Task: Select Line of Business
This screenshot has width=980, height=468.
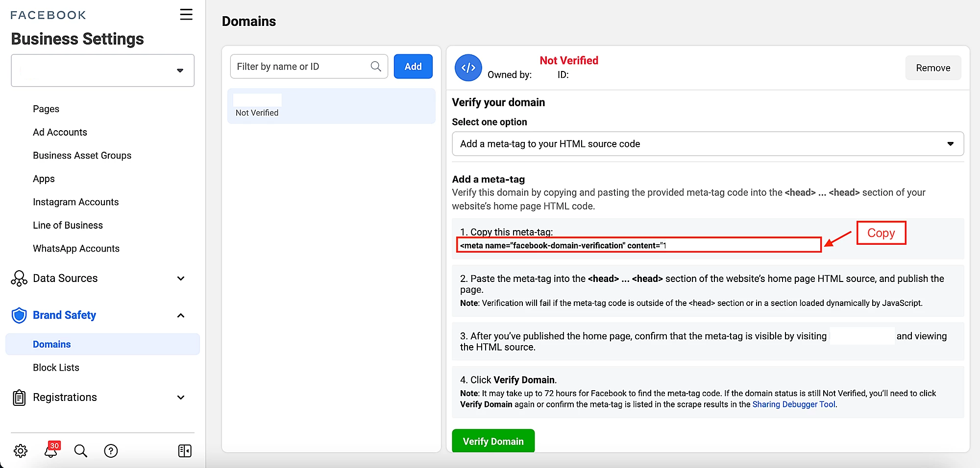Action: (68, 225)
